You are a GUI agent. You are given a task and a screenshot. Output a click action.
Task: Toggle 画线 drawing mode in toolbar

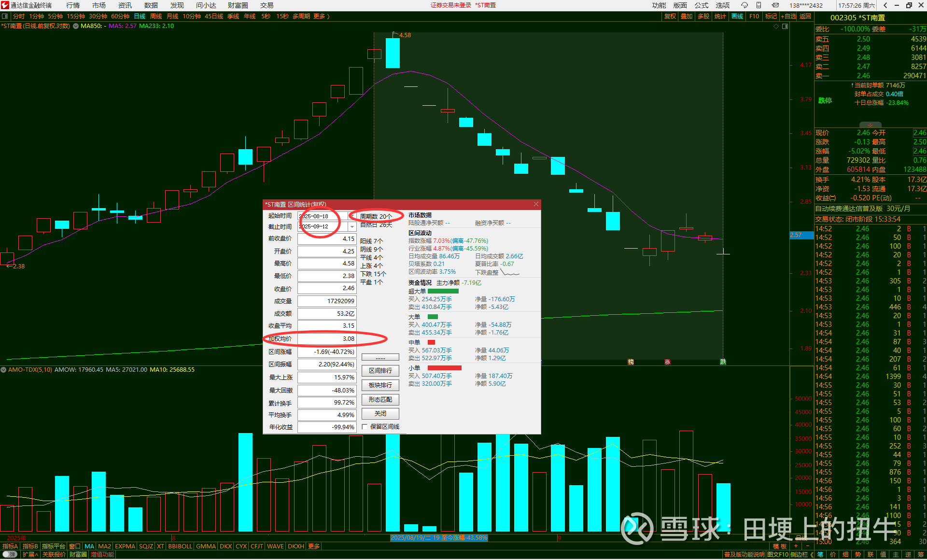(x=737, y=16)
